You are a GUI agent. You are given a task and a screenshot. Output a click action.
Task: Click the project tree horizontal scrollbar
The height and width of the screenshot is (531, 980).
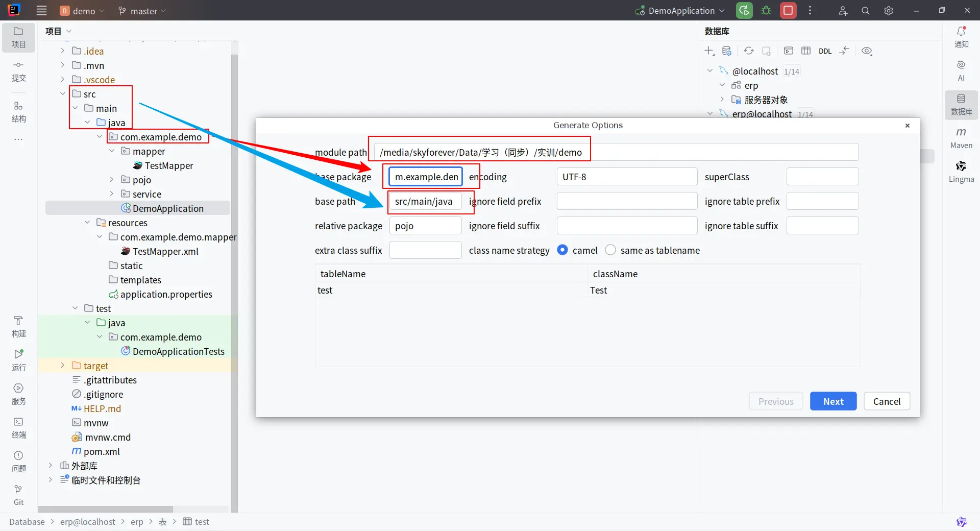[105, 509]
